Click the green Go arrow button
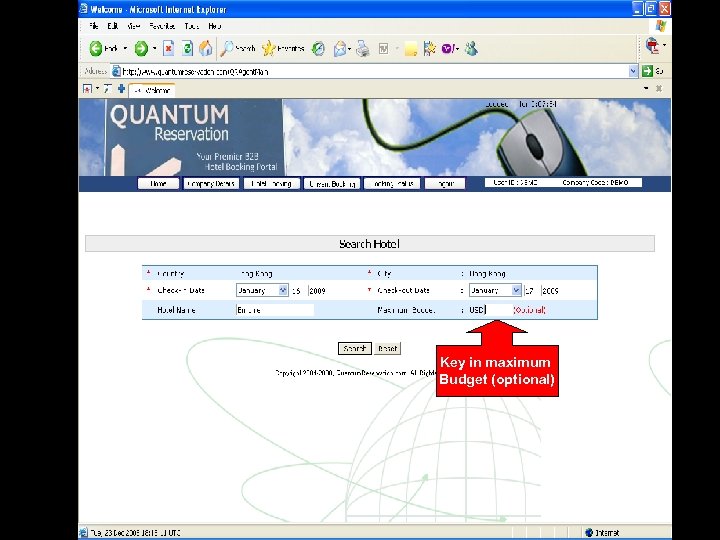720x540 pixels. tap(647, 71)
